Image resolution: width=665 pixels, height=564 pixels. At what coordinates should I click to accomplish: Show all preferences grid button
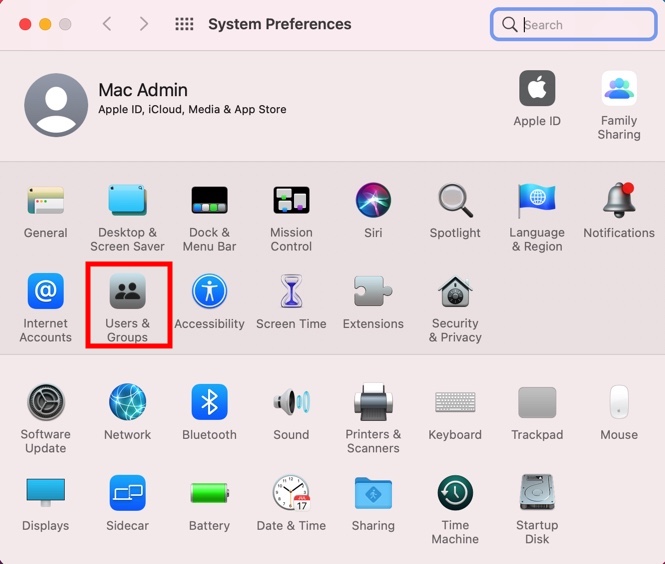[x=184, y=24]
